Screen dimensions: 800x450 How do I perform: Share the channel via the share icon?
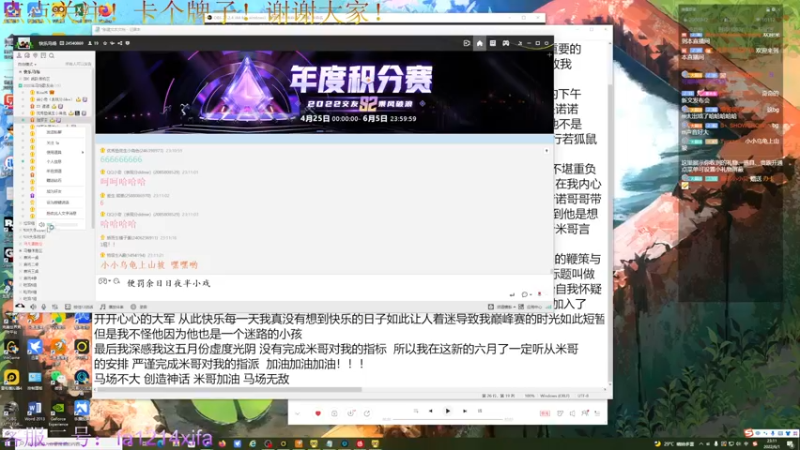(x=120, y=43)
